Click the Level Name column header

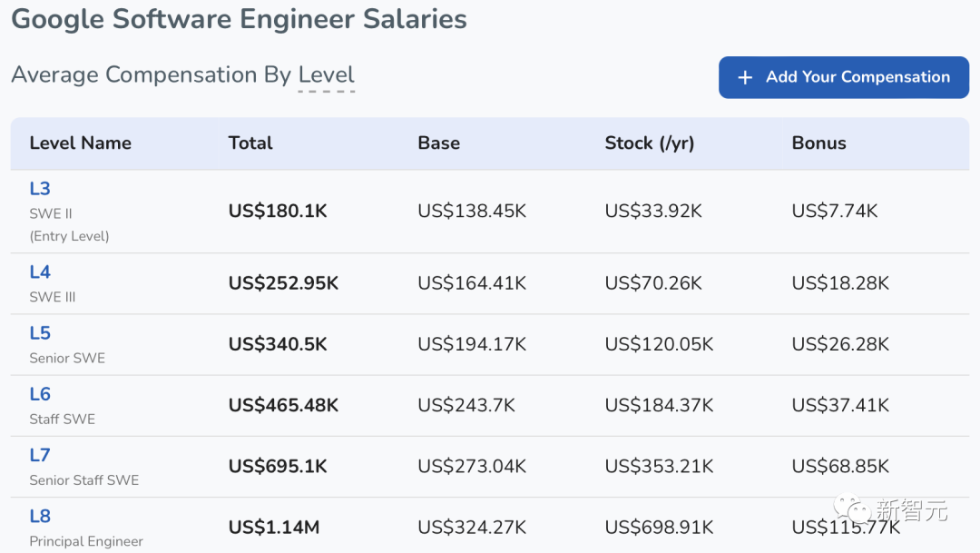(80, 143)
